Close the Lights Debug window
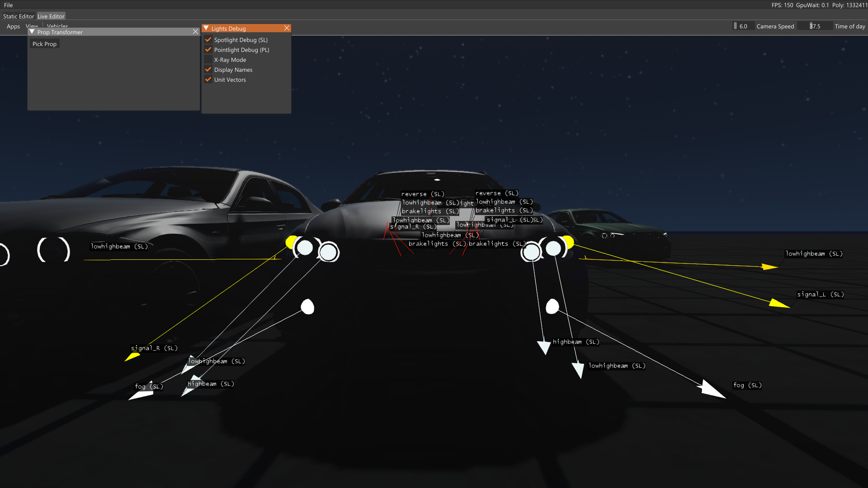 coord(287,28)
